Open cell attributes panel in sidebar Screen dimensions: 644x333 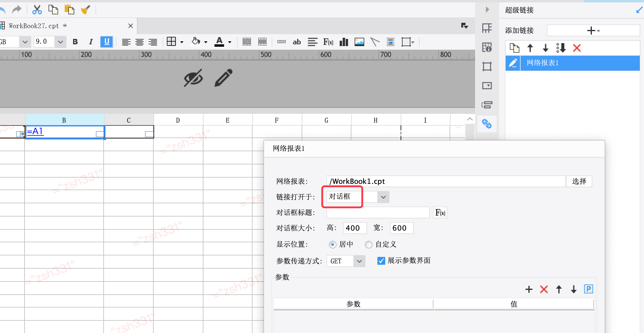[x=487, y=47]
